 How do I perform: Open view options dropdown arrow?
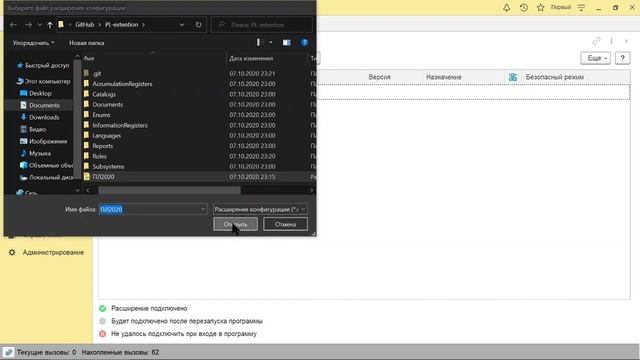pos(271,42)
